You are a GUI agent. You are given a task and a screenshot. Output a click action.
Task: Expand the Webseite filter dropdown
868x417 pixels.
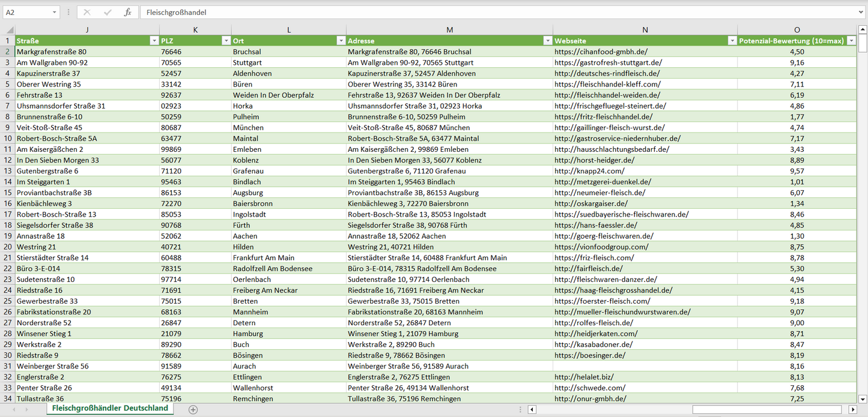pyautogui.click(x=732, y=41)
